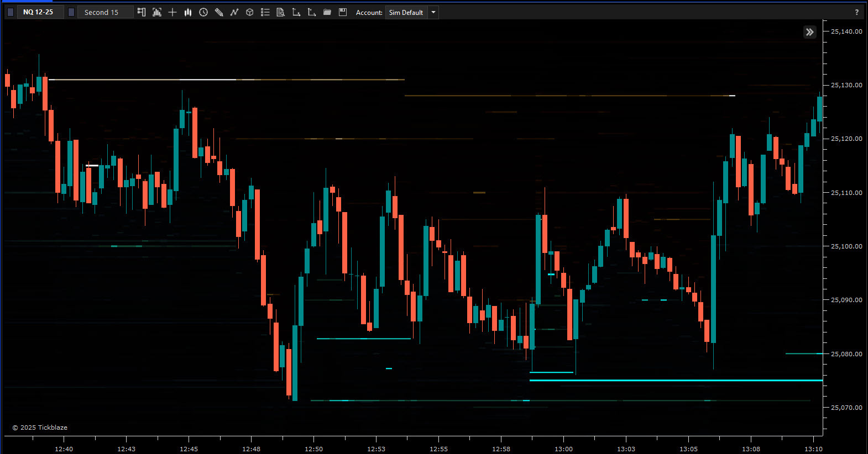The image size is (868, 454).
Task: Open the list properties icon
Action: (x=265, y=12)
